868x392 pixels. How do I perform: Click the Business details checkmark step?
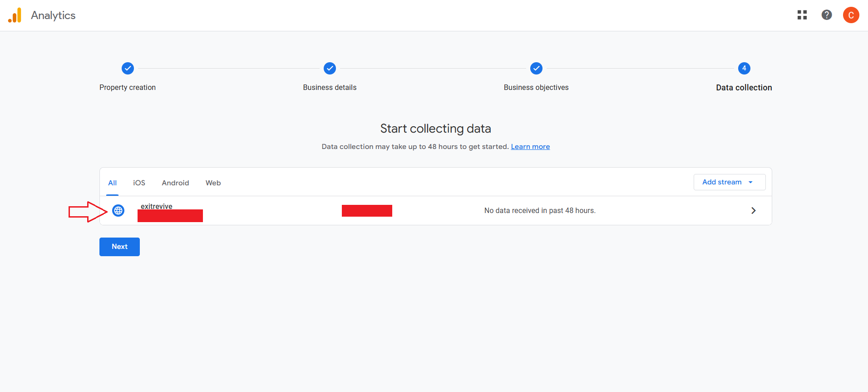pos(330,69)
